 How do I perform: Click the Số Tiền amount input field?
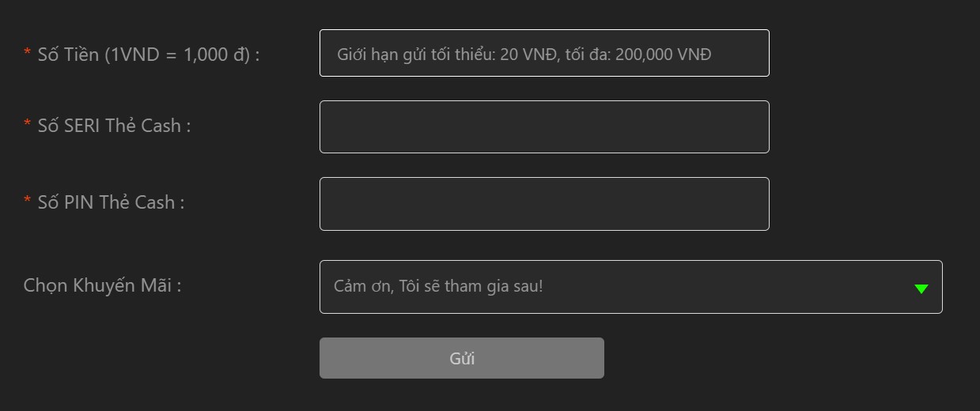pyautogui.click(x=544, y=53)
